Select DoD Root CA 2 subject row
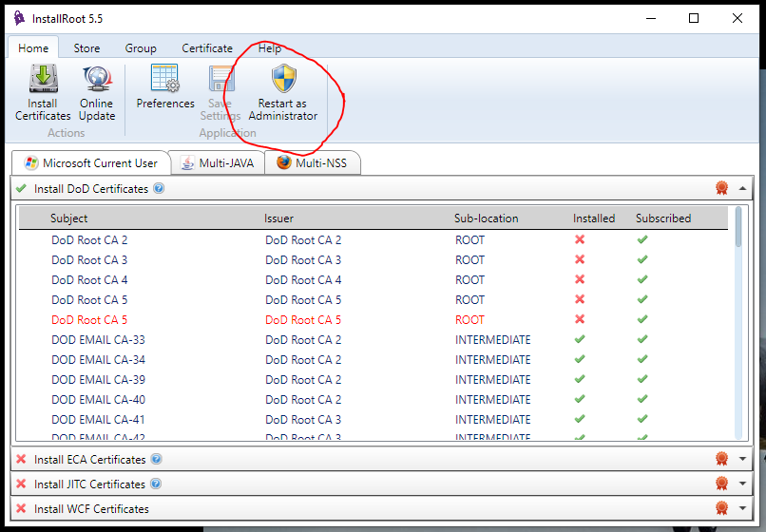Screen dimensions: 766x532 tap(89, 239)
